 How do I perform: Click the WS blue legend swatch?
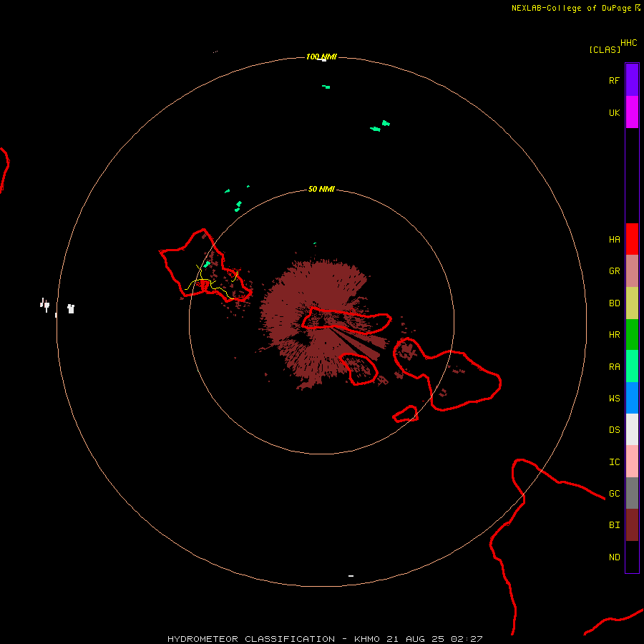[x=632, y=398]
